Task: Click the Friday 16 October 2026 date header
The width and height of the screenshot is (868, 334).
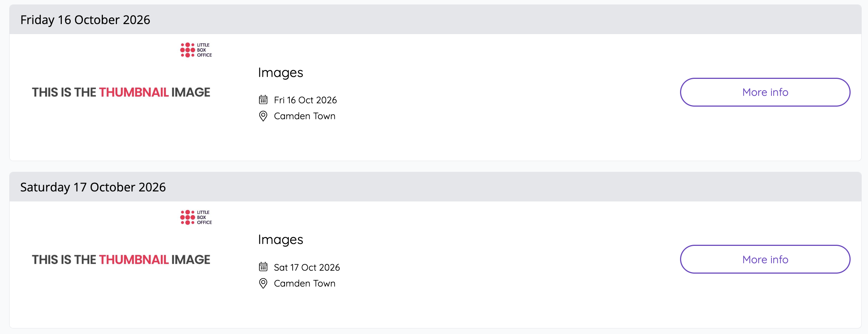Action: pos(85,20)
